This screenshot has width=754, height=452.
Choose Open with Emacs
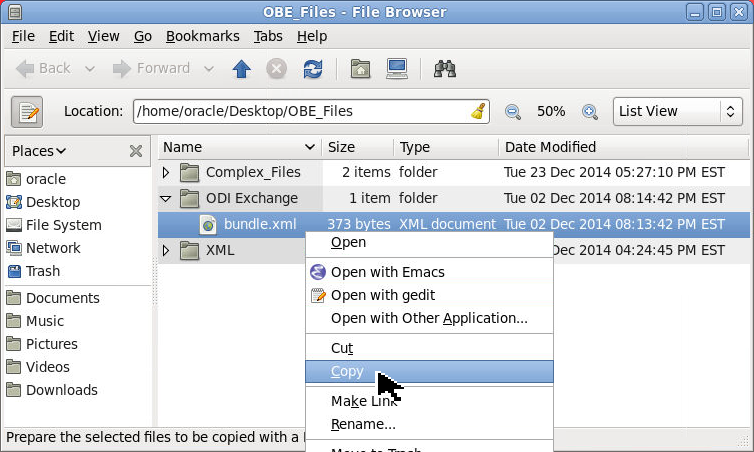click(429, 272)
